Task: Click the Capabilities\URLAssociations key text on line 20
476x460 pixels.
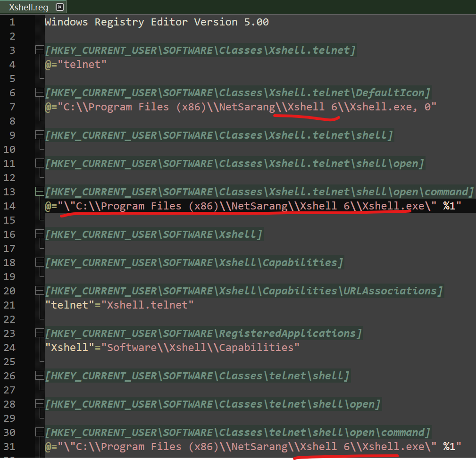Action: [244, 291]
